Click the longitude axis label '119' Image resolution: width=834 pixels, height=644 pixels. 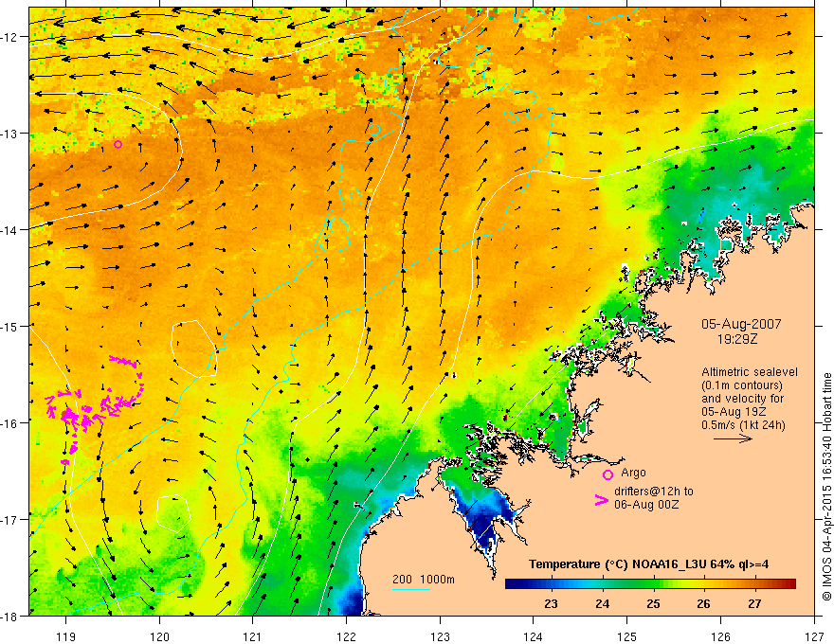66,636
